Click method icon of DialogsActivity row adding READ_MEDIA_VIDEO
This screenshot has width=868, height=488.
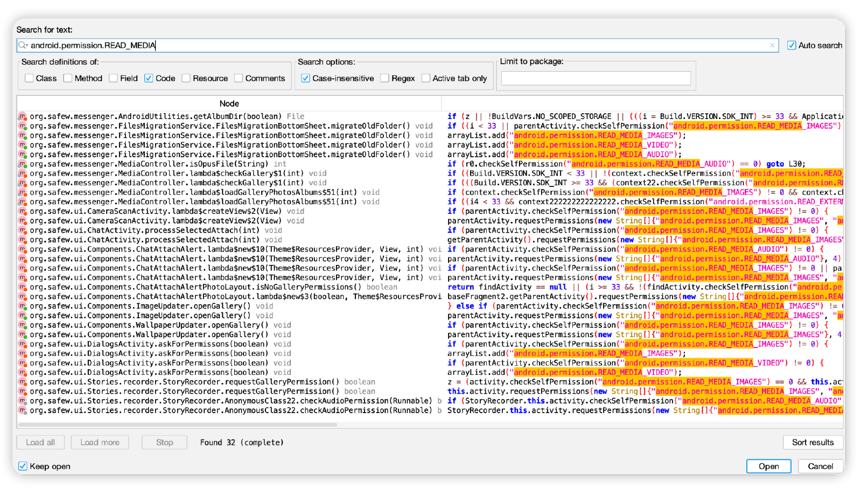tap(23, 373)
